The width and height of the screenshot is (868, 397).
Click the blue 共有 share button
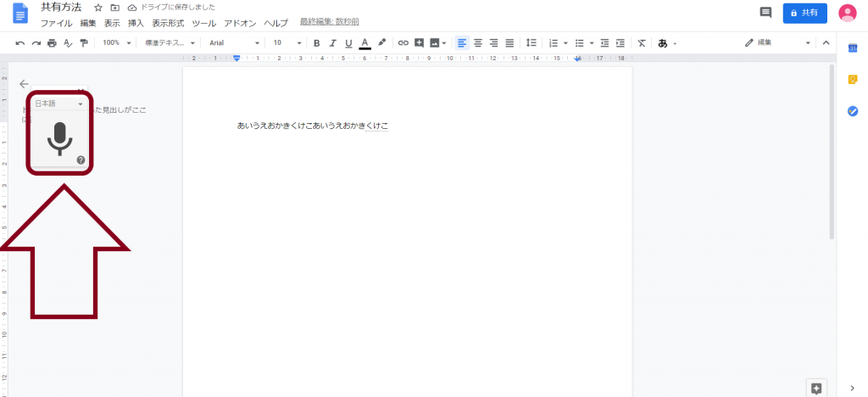805,13
